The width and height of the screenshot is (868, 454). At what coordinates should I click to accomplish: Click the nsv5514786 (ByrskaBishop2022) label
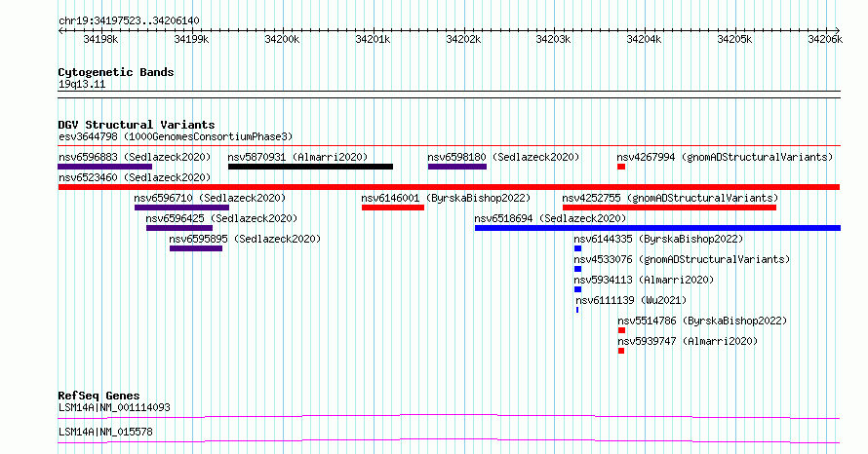[x=702, y=321]
